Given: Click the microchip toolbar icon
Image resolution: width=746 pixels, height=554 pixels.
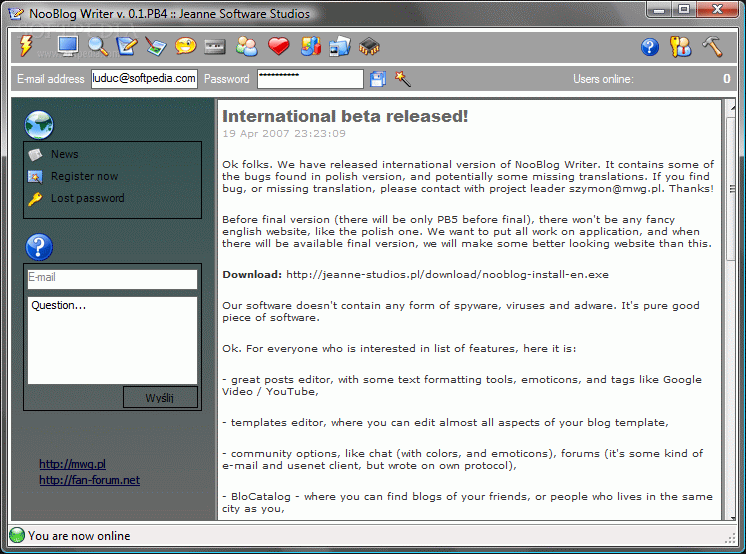Looking at the screenshot, I should click(369, 47).
